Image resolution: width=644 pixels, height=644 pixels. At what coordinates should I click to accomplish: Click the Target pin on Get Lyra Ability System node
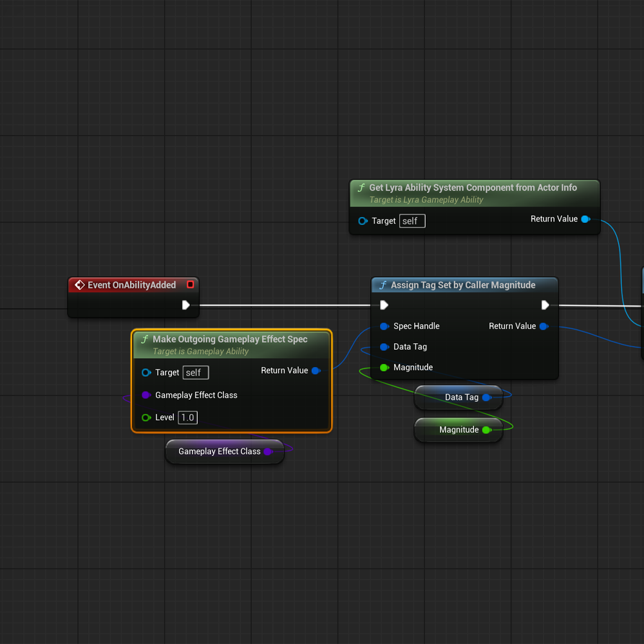click(x=363, y=220)
